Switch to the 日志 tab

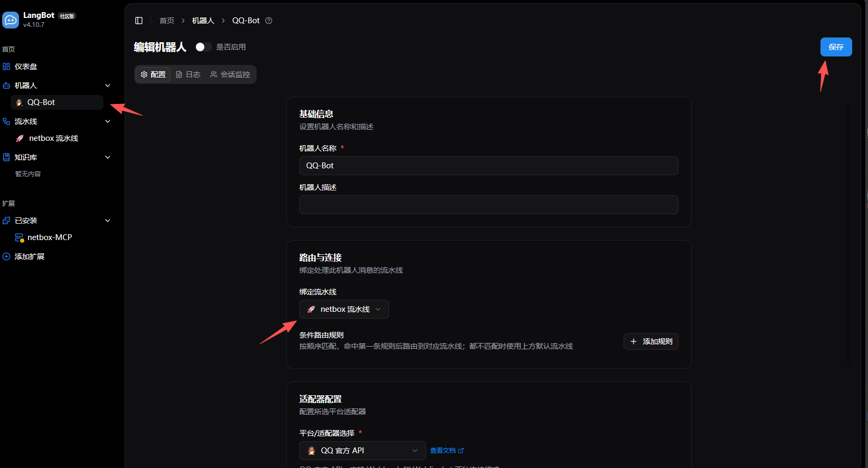point(188,74)
